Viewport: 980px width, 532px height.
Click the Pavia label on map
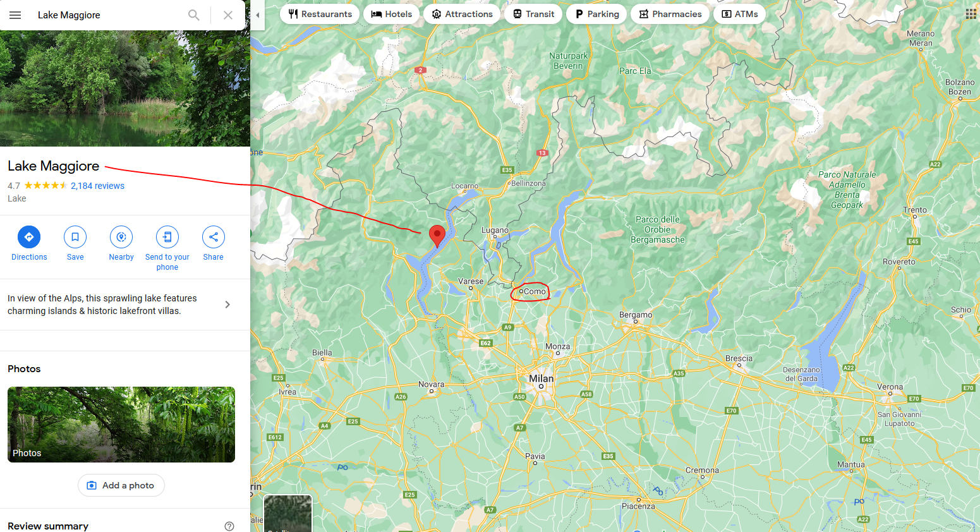(x=535, y=456)
